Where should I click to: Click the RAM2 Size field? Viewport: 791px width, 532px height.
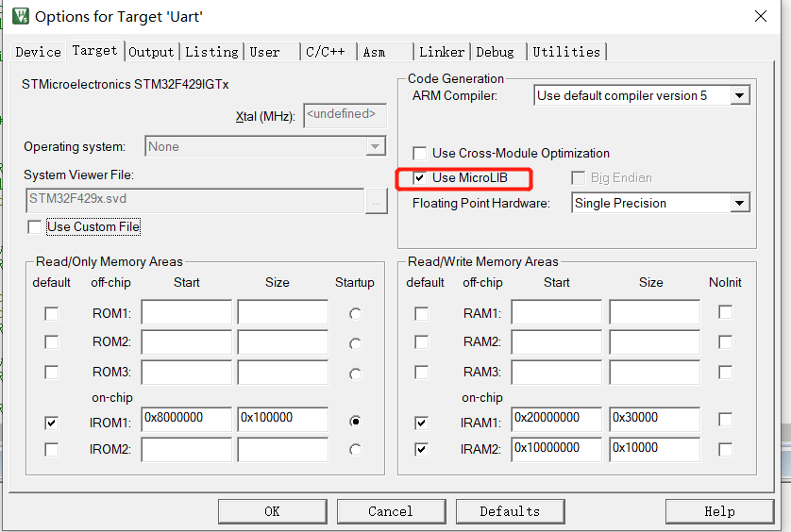[655, 341]
